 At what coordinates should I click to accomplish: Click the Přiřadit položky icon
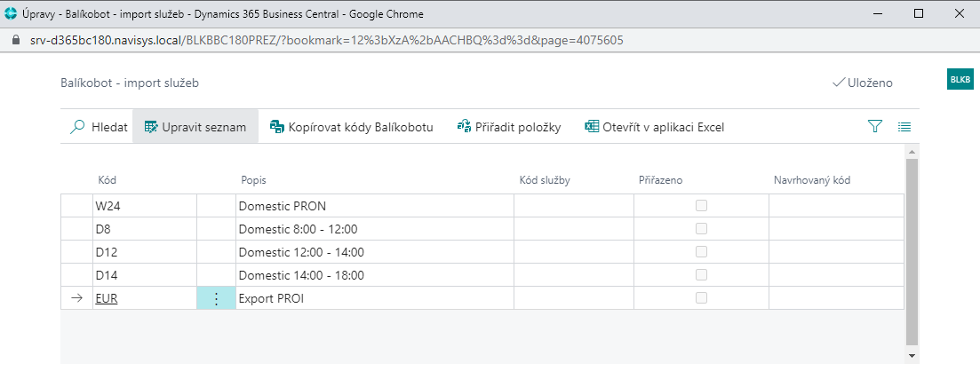point(463,127)
